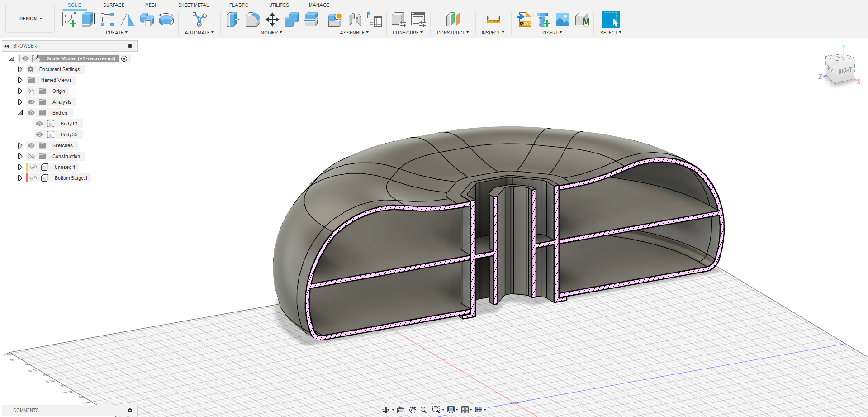Click the Configure table body icon

[398, 19]
